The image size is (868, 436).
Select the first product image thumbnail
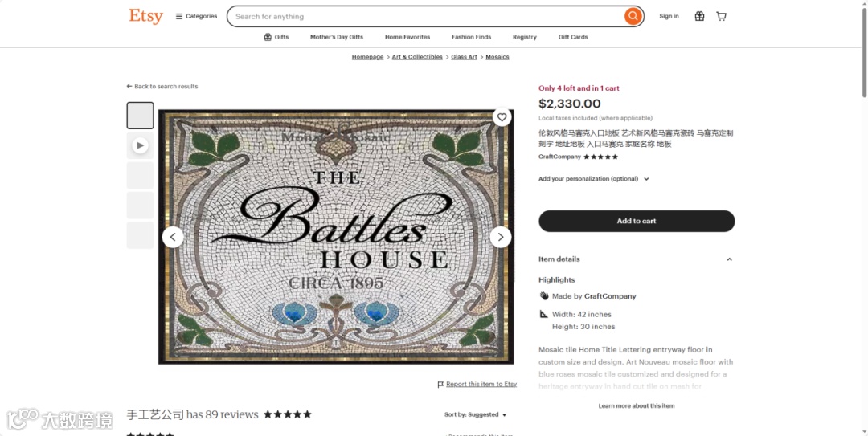[x=140, y=116]
